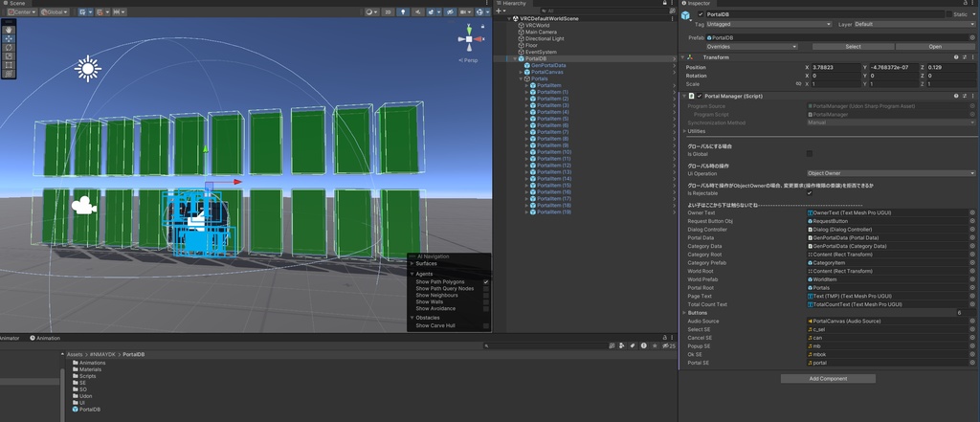
Task: Click the prefab Open button
Action: coord(934,46)
